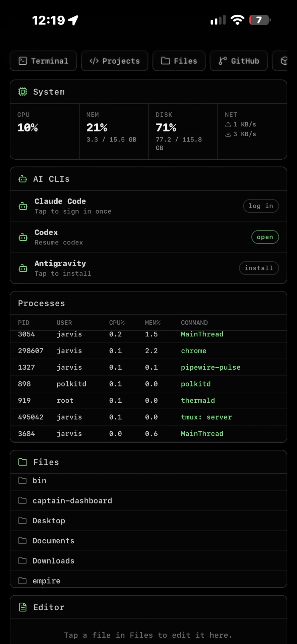Tap the location arrow beside the clock

(x=73, y=20)
